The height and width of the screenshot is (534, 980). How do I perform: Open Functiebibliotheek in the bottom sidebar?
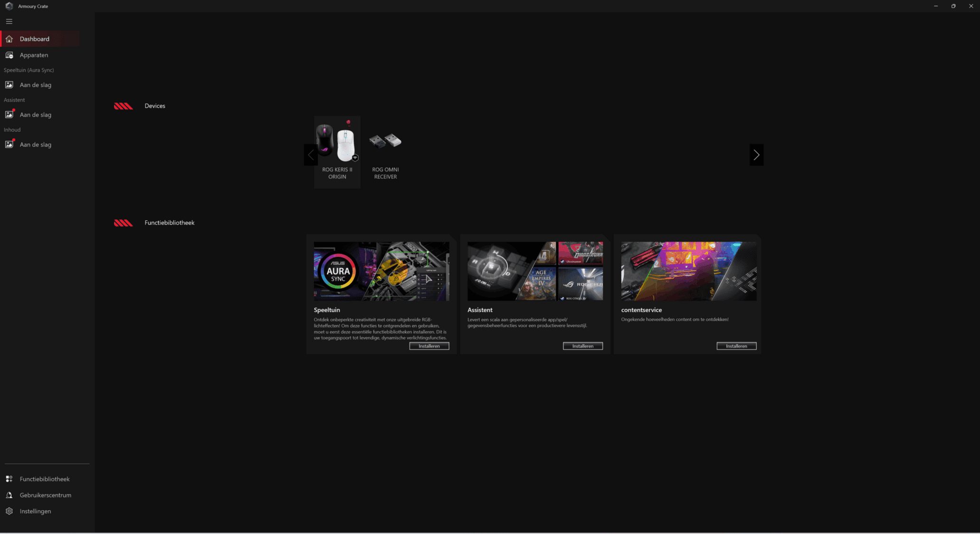pyautogui.click(x=40, y=479)
